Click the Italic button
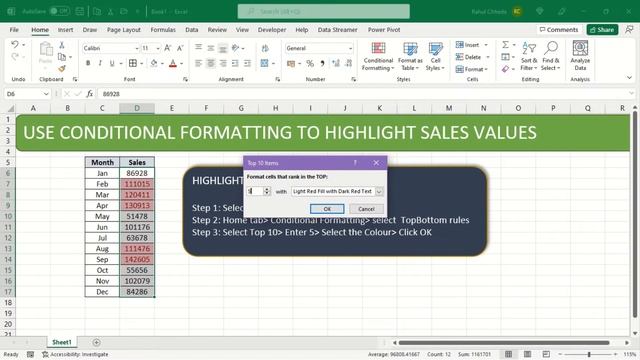Image resolution: width=640 pixels, height=360 pixels. click(100, 63)
